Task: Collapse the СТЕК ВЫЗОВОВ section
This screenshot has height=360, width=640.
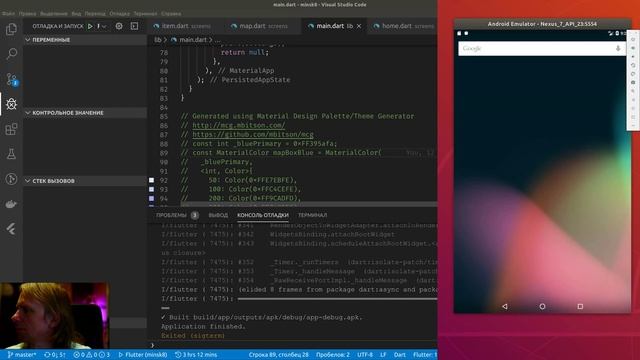Action: [x=85, y=181]
